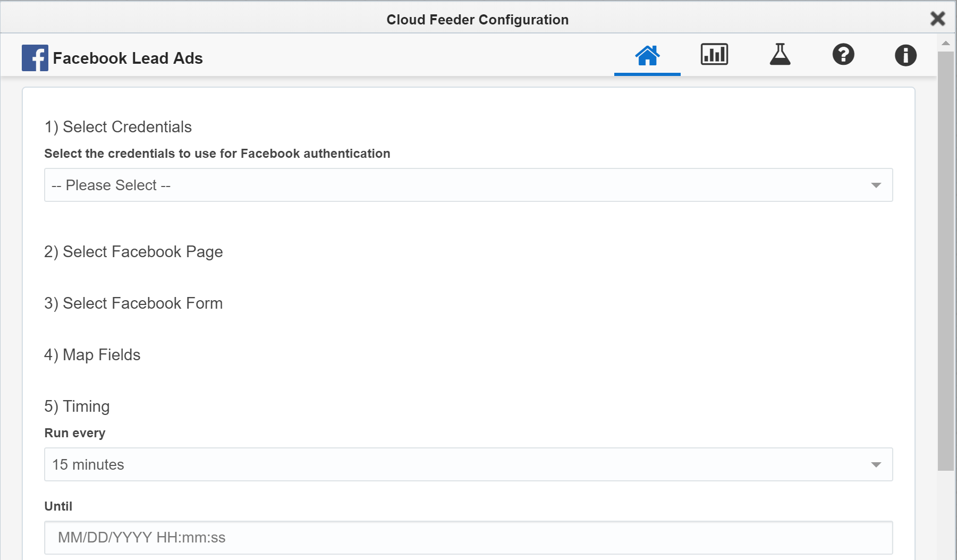Click the 'Run every' label
The image size is (957, 560).
(x=75, y=433)
